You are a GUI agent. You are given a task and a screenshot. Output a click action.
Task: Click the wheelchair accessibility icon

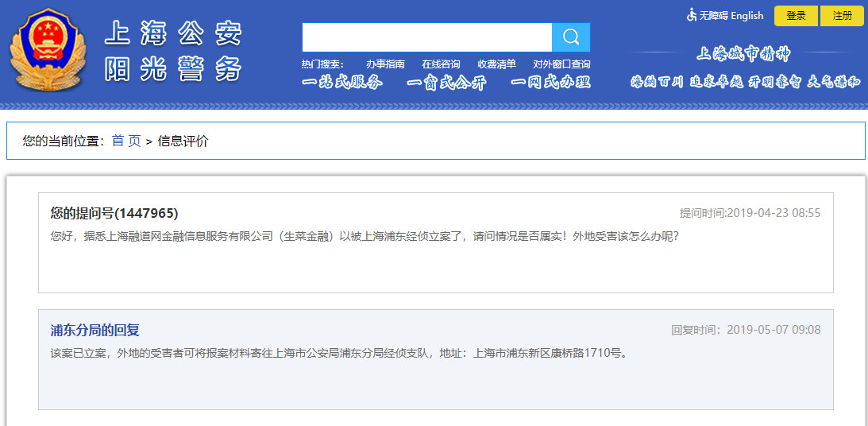tap(692, 15)
